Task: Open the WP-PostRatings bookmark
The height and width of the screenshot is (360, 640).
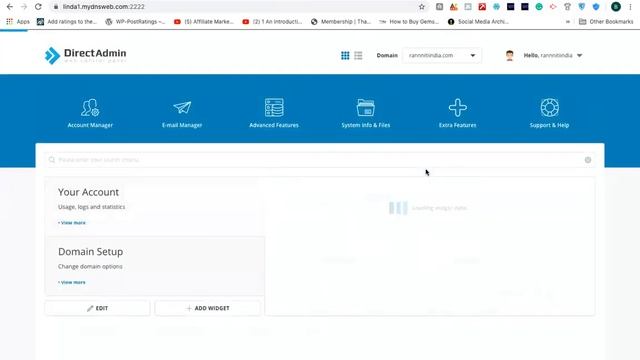Action: click(x=135, y=22)
